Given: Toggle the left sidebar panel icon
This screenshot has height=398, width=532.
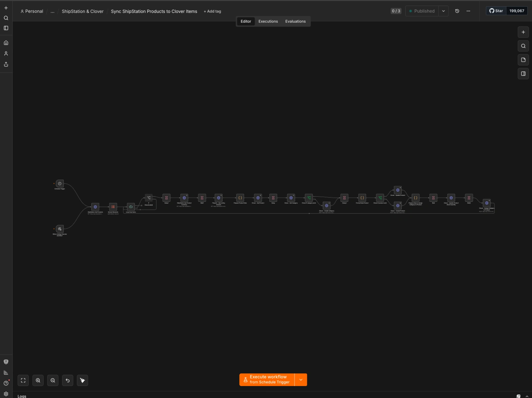Looking at the screenshot, I should [6, 28].
